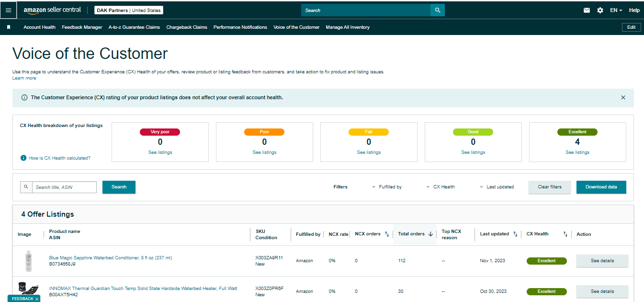Click the red Very poor badge
Image resolution: width=644 pixels, height=302 pixels.
[x=160, y=132]
